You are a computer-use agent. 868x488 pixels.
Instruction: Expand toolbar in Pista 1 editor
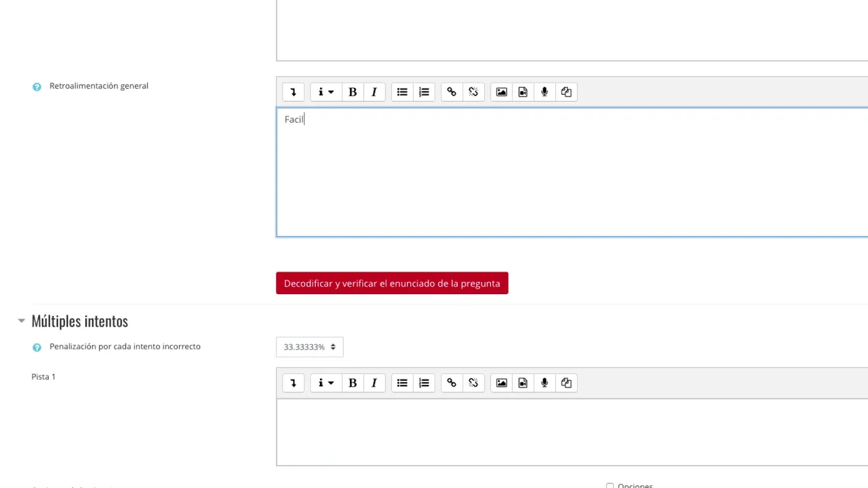(x=293, y=383)
